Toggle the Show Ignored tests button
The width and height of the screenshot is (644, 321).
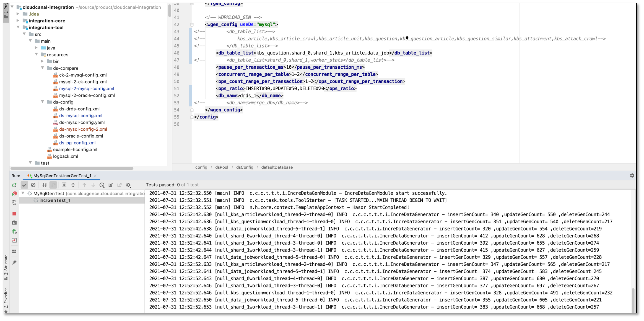tap(33, 185)
